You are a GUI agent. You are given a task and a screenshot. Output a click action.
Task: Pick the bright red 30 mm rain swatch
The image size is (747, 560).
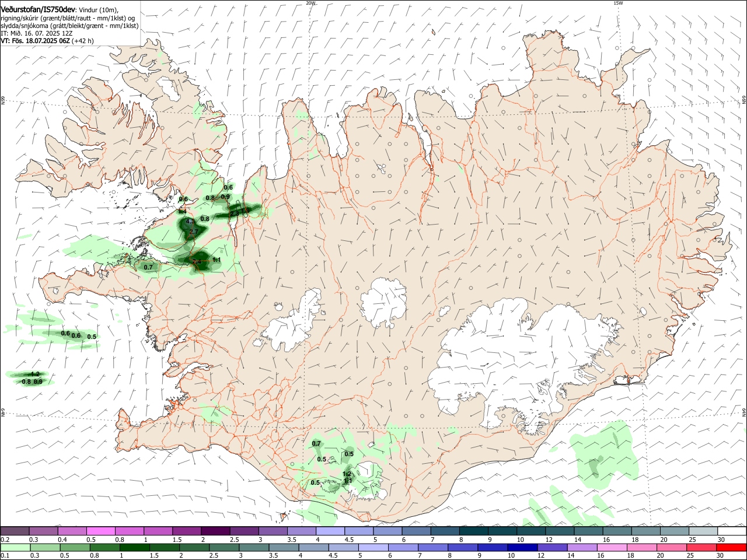pyautogui.click(x=731, y=547)
